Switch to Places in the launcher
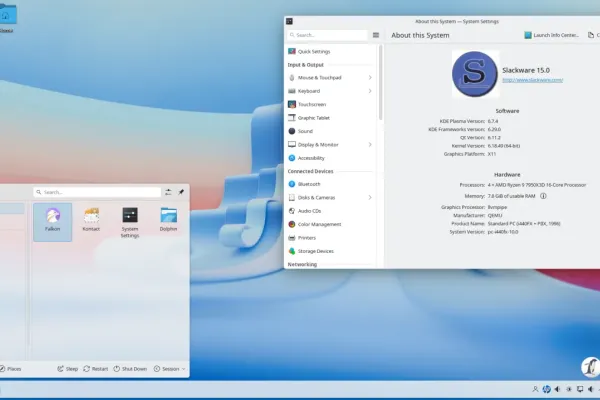Image resolution: width=600 pixels, height=400 pixels. pyautogui.click(x=11, y=369)
